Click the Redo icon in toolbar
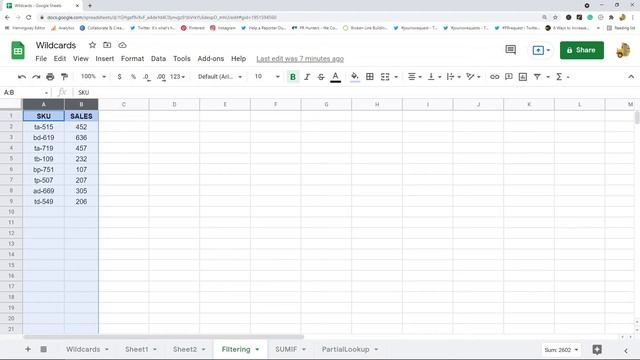This screenshot has height=360, width=640. (36, 77)
